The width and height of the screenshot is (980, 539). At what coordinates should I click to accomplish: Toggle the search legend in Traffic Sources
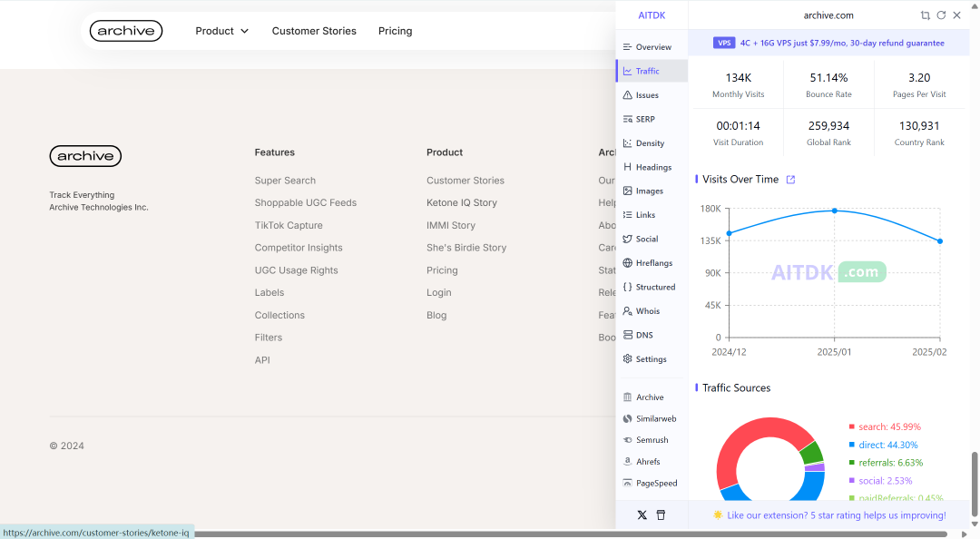(885, 427)
